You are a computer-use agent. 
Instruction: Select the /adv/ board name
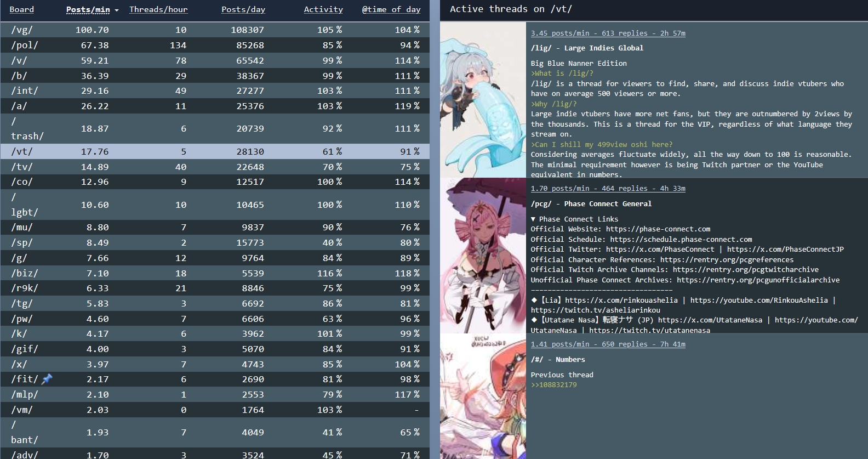point(25,455)
